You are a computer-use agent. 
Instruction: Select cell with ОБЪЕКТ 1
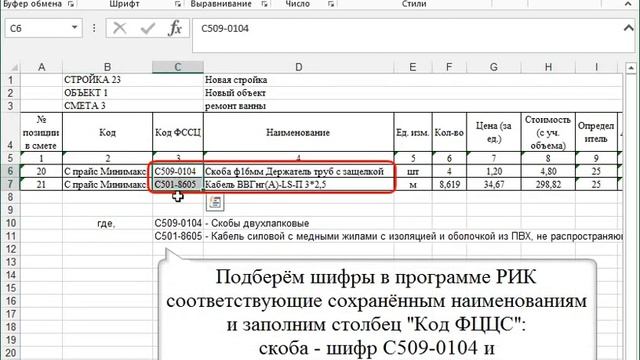[107, 93]
